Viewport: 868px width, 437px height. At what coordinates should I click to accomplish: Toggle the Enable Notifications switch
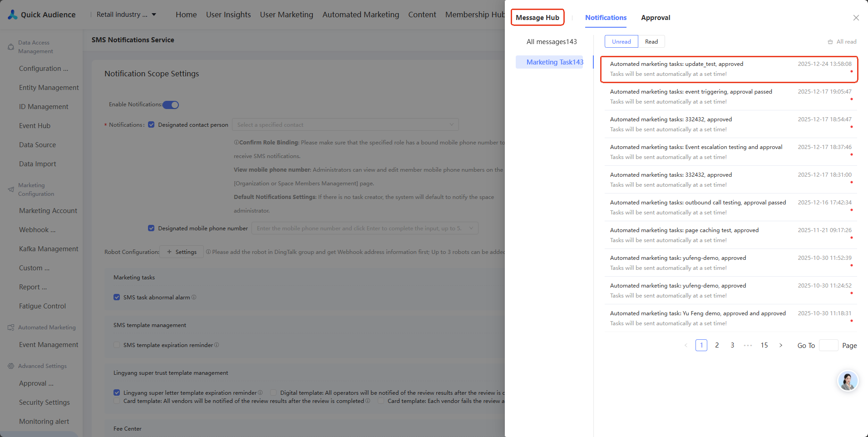pos(171,105)
